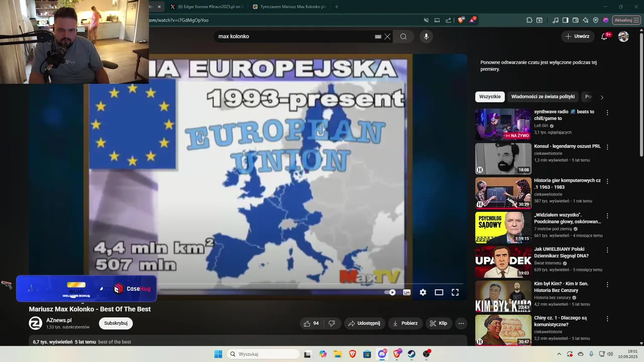This screenshot has width=644, height=362.
Task: Share this page from the address bar
Action: 448,20
